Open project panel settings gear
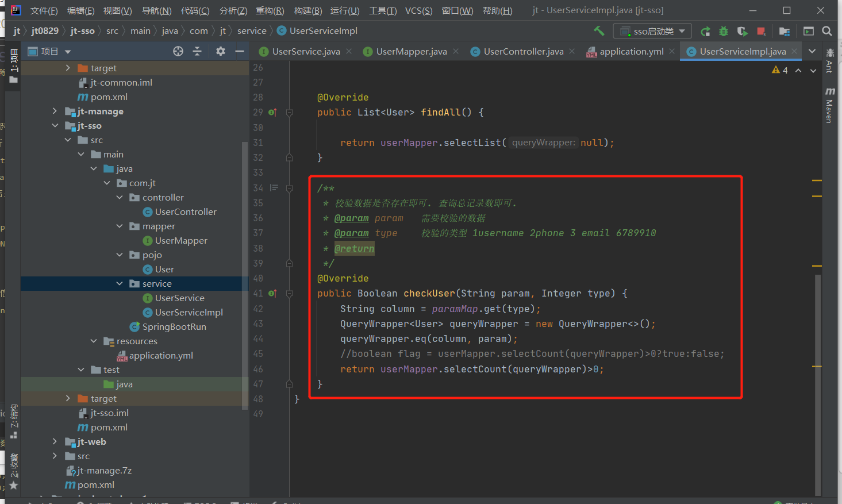 pyautogui.click(x=221, y=51)
